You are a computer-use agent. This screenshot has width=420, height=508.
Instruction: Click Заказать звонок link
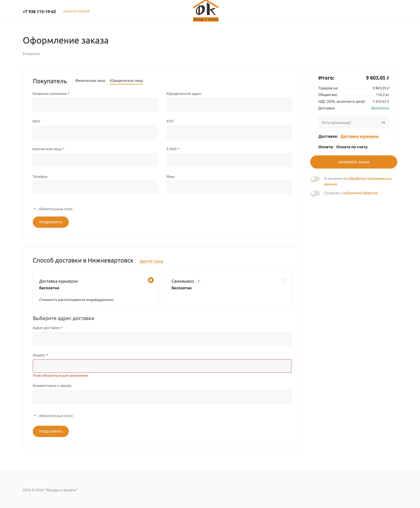coord(76,11)
